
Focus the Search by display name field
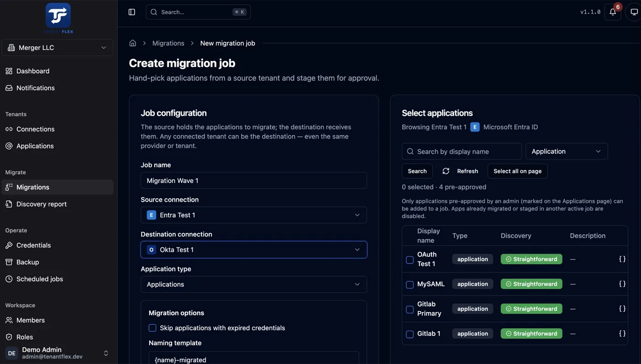point(462,151)
